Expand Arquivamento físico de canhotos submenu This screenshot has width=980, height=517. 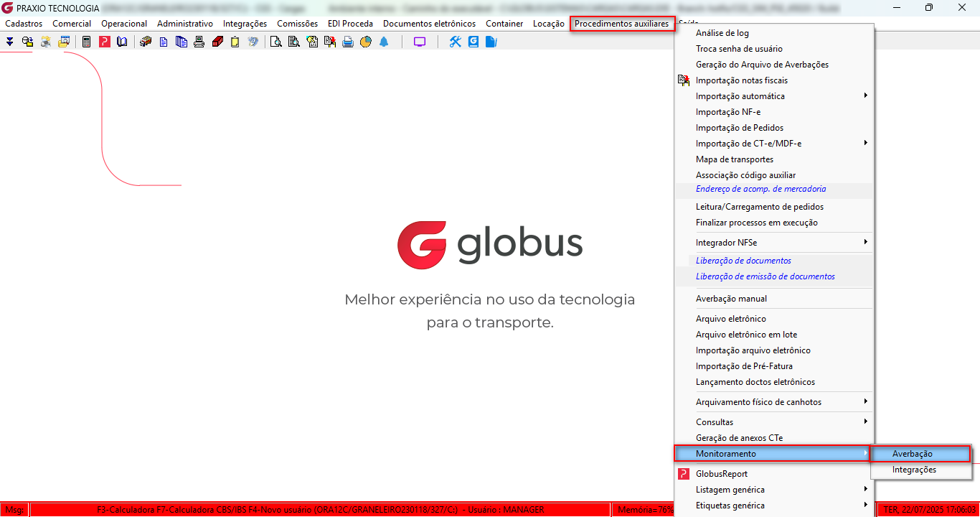click(773, 402)
